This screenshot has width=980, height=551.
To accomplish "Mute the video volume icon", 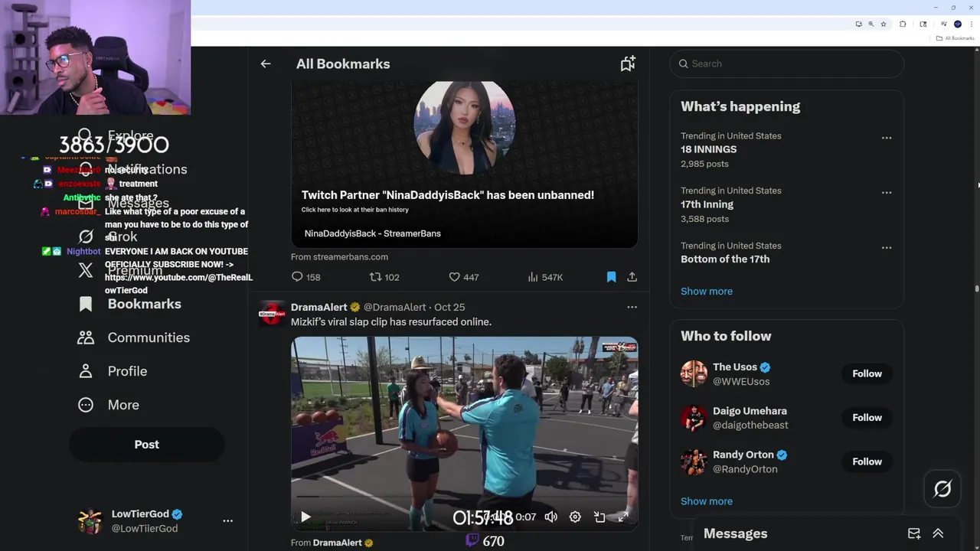I will 550,517.
